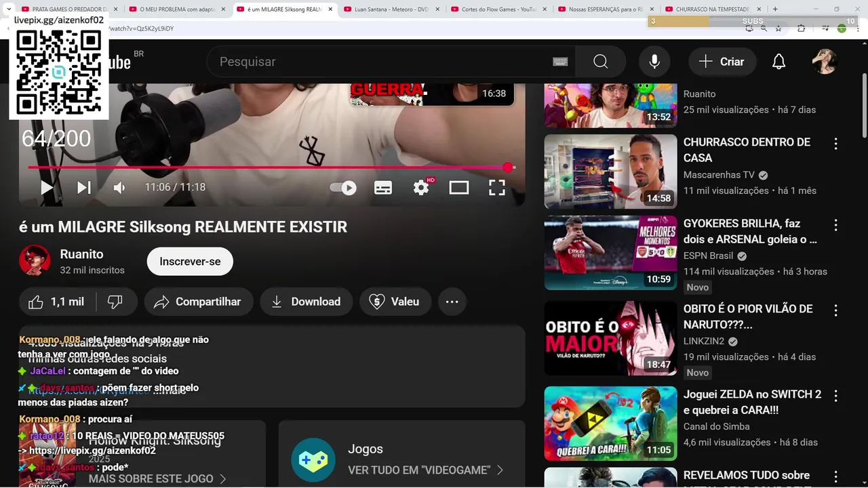Open options menu for CHURRASCO DENTRO DE CASA

[835, 144]
